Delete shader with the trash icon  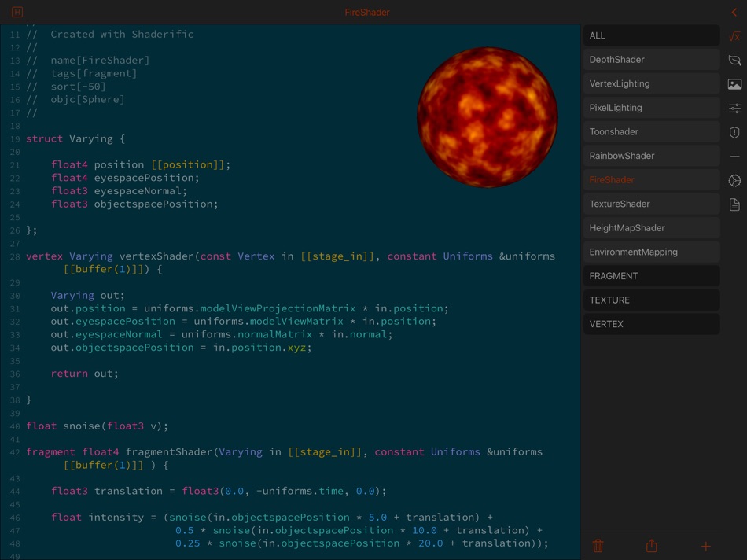click(x=598, y=546)
